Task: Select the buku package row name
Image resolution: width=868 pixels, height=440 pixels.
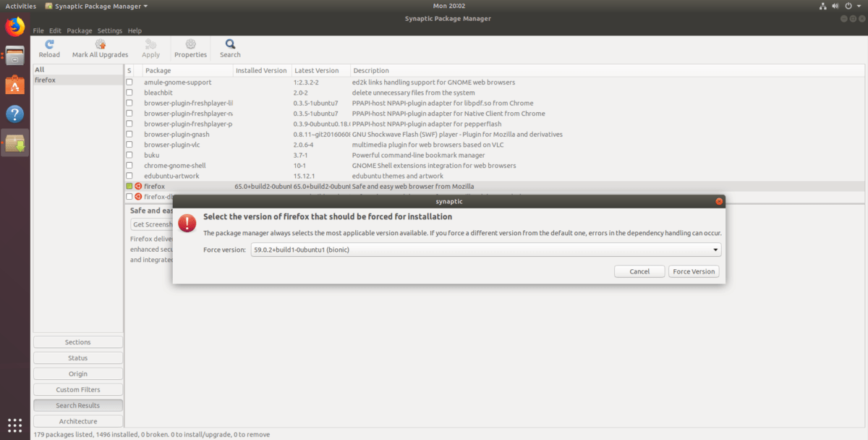Action: (x=151, y=155)
